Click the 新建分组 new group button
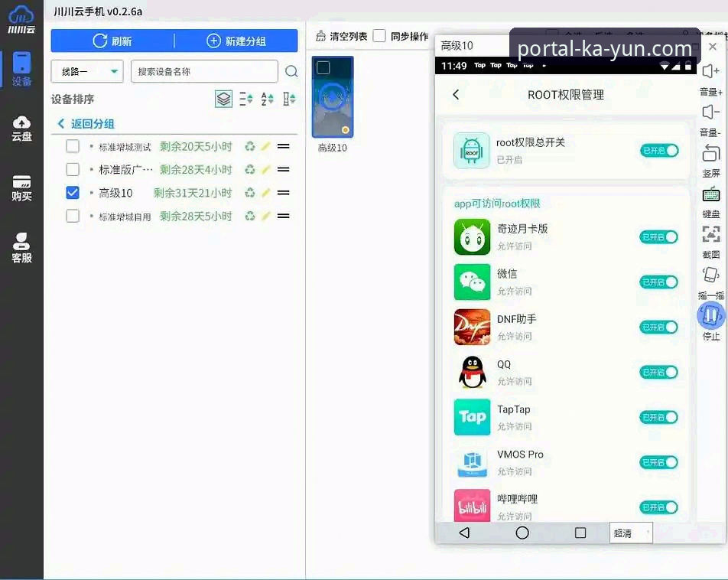This screenshot has width=728, height=580. (x=236, y=41)
